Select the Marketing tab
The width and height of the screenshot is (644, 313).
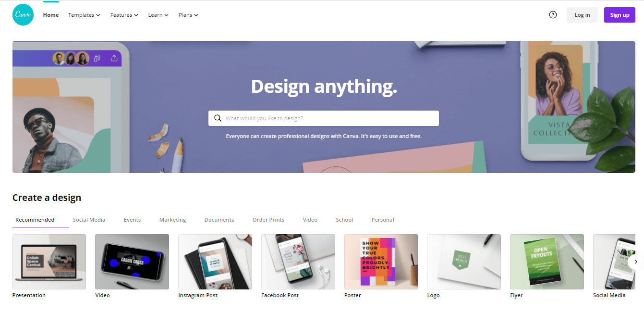tap(172, 220)
